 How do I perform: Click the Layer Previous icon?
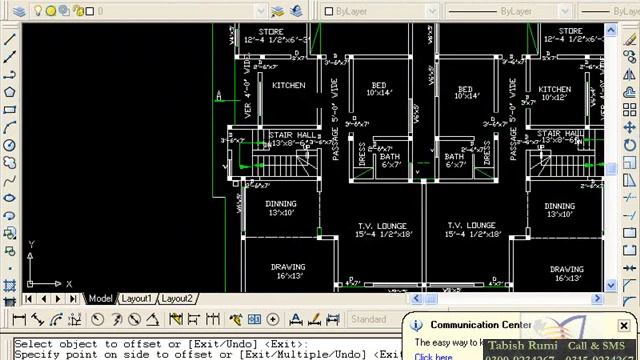pos(296,11)
